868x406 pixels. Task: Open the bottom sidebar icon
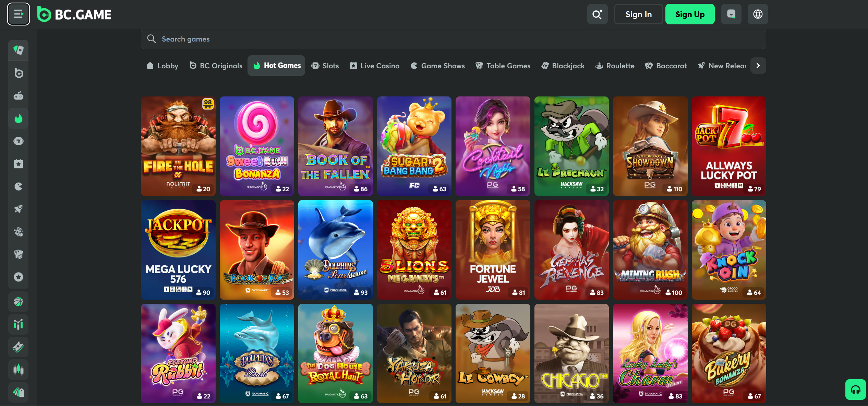pos(19,392)
